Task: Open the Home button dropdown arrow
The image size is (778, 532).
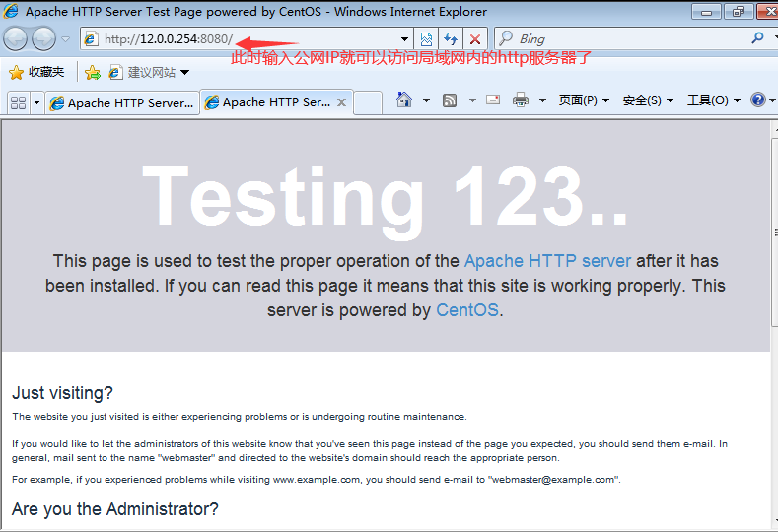Action: click(426, 100)
